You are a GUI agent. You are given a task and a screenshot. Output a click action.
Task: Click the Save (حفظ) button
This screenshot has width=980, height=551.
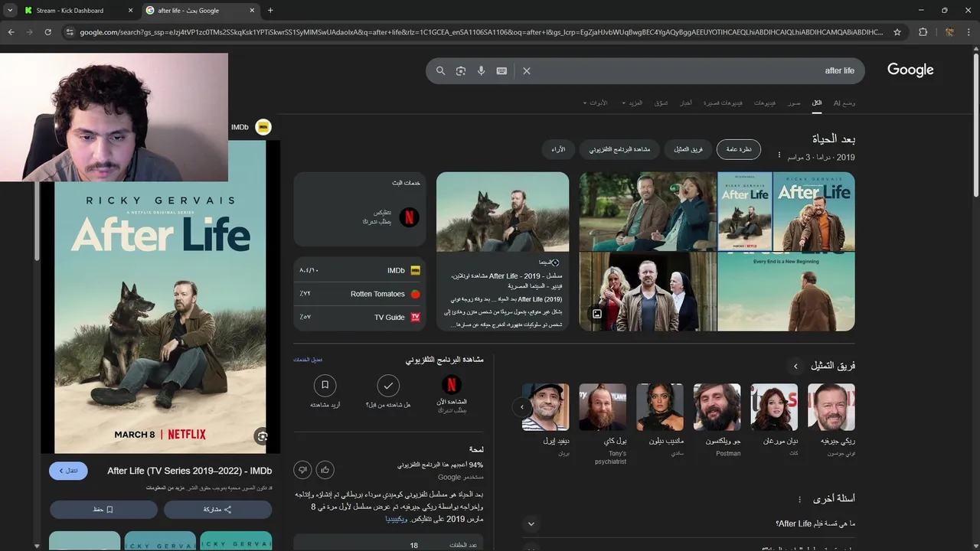point(103,509)
